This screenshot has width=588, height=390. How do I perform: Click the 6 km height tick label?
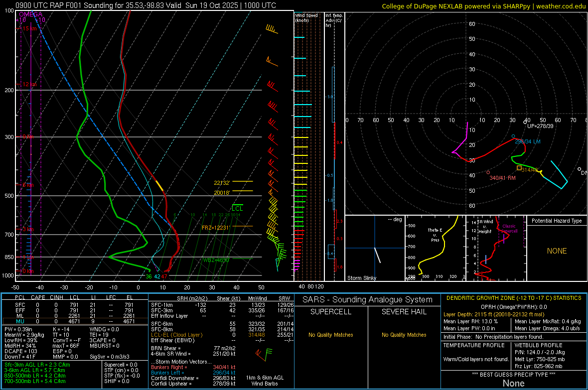[x=28, y=185]
